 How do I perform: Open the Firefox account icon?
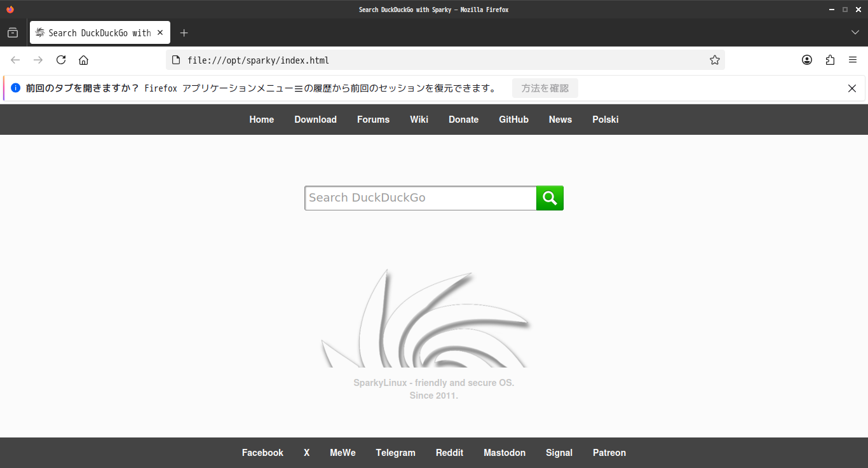tap(807, 60)
